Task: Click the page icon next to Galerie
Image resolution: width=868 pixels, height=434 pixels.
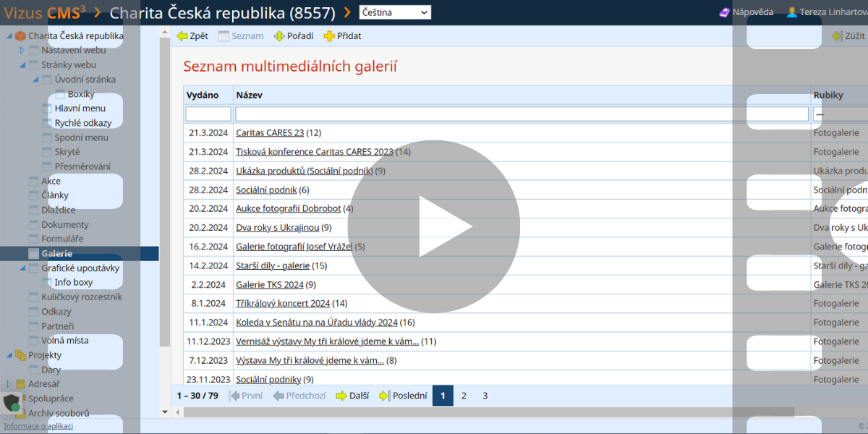Action: click(x=33, y=254)
